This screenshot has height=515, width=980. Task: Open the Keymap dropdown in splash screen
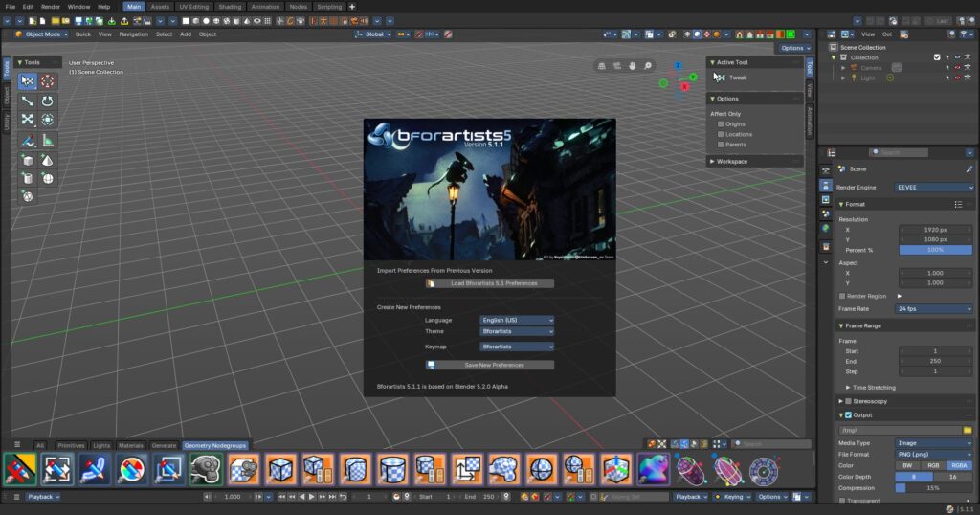517,347
